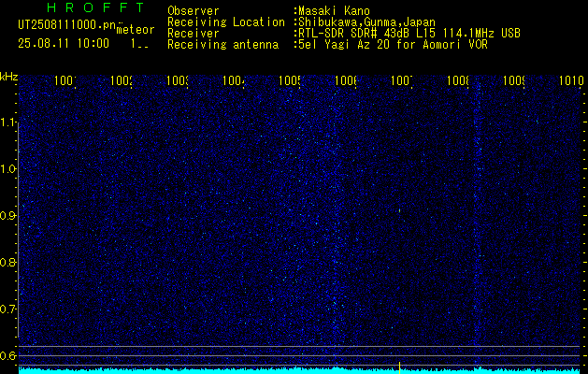Select 'Shibukawa,Gunma,Japan' text

[366, 22]
